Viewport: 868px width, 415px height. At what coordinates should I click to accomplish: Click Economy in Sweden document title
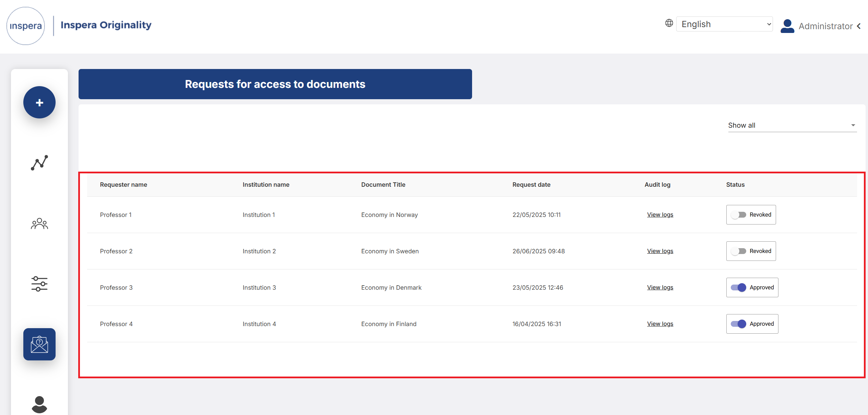[390, 251]
